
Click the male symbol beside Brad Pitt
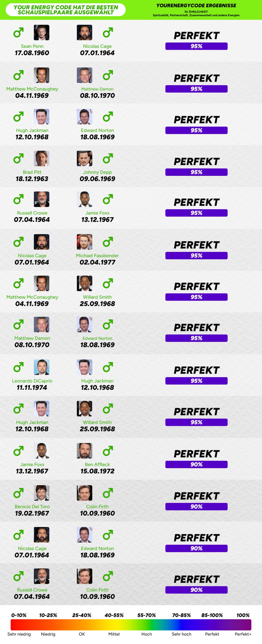[18, 158]
